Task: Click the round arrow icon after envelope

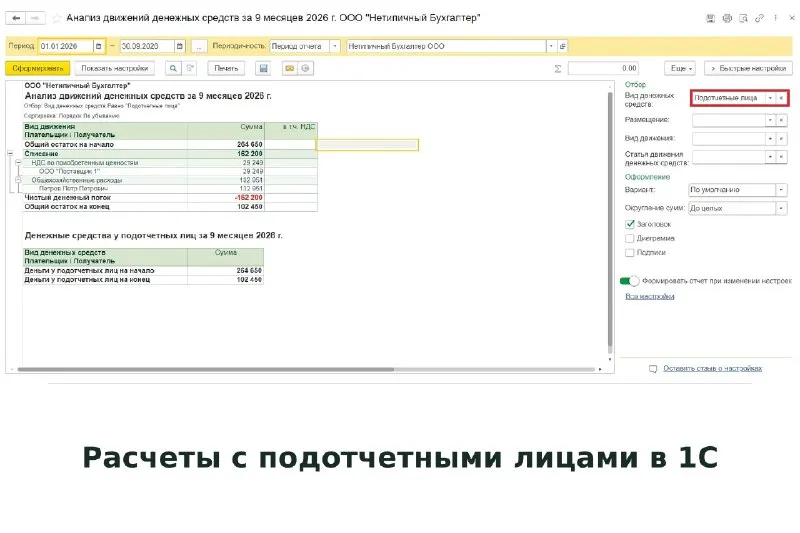Action: click(305, 68)
